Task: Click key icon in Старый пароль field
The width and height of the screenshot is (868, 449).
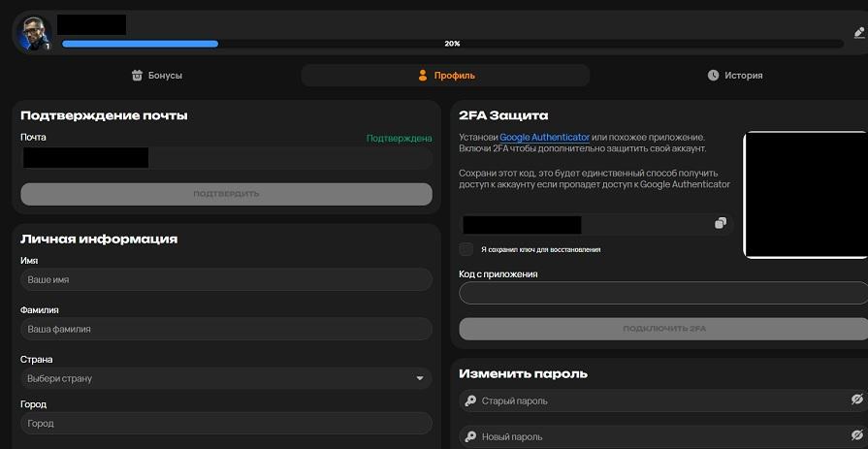Action: coord(470,401)
